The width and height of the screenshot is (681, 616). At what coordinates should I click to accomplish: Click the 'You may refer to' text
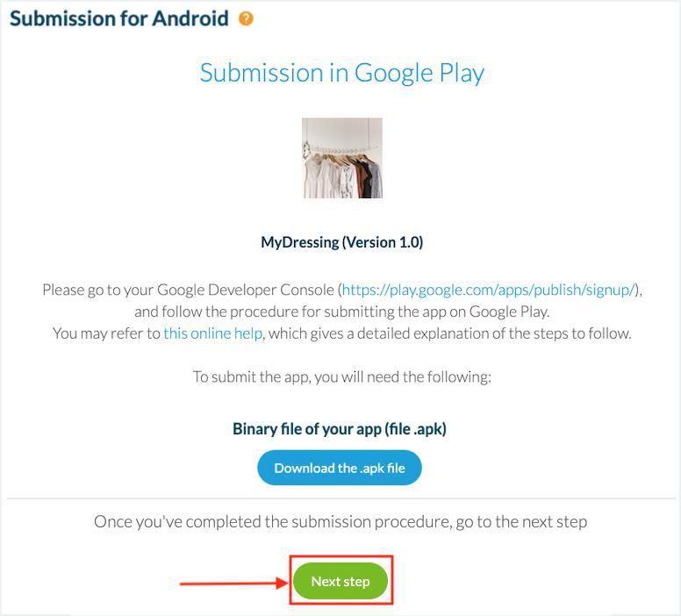pyautogui.click(x=107, y=333)
